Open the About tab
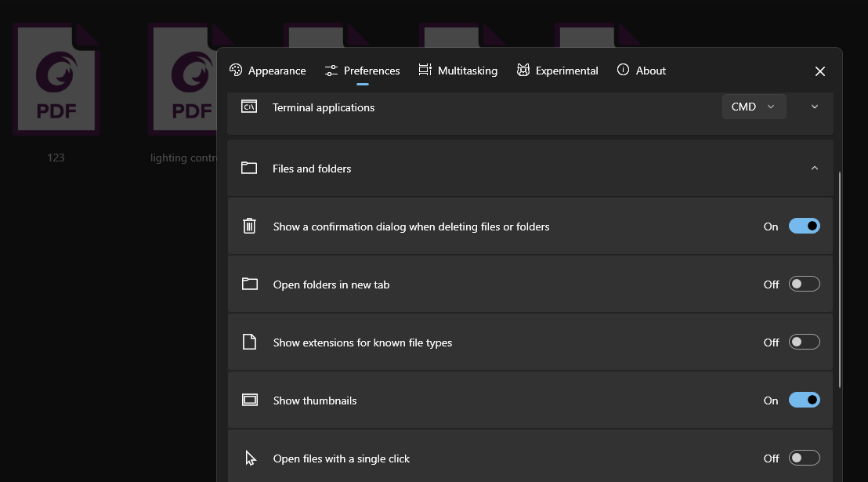 [x=641, y=71]
